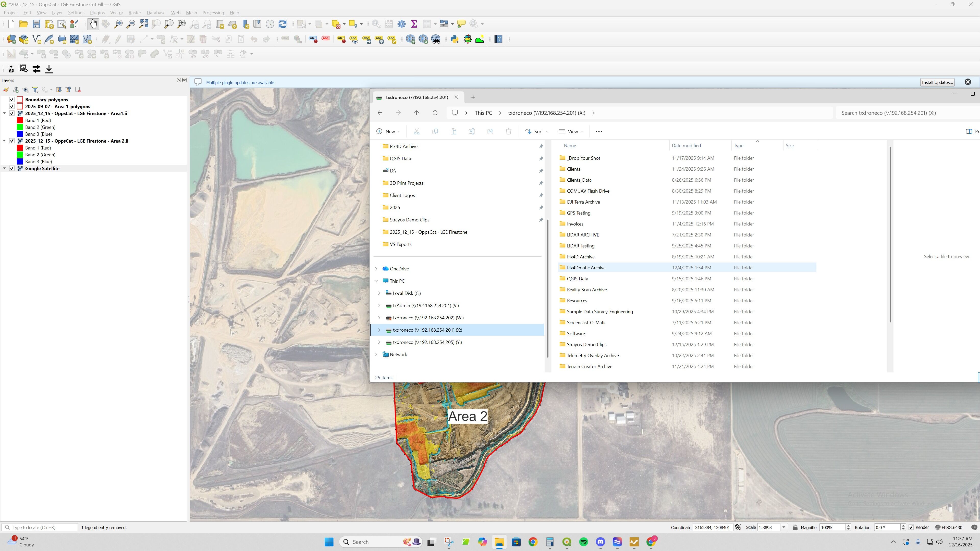Click the swap arrows plugin icon

tap(36, 69)
